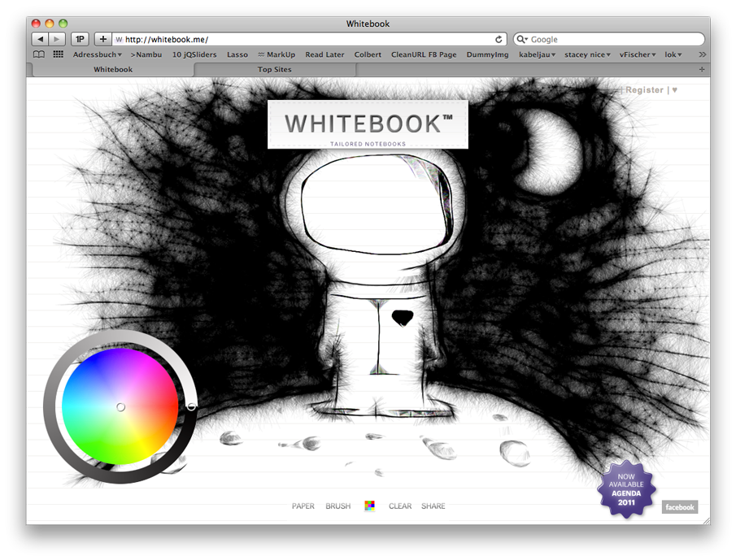736x560 pixels.
Task: Open the heart menu next to Register
Action: (x=674, y=89)
